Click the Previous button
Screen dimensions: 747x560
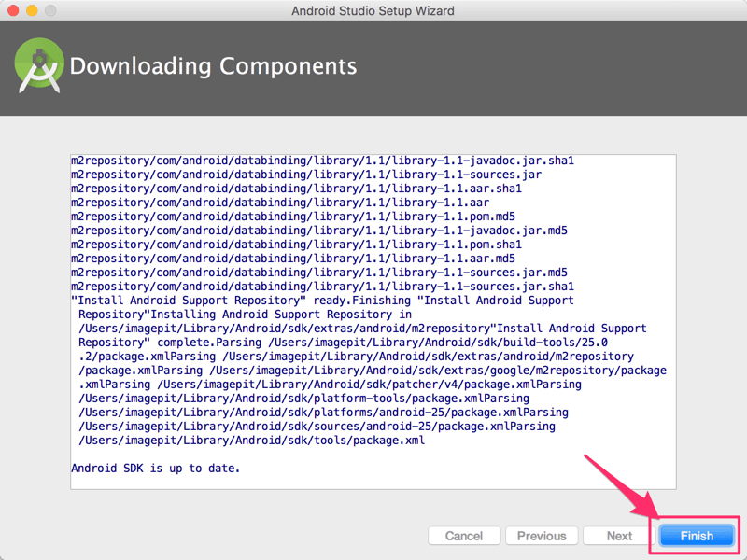point(542,536)
